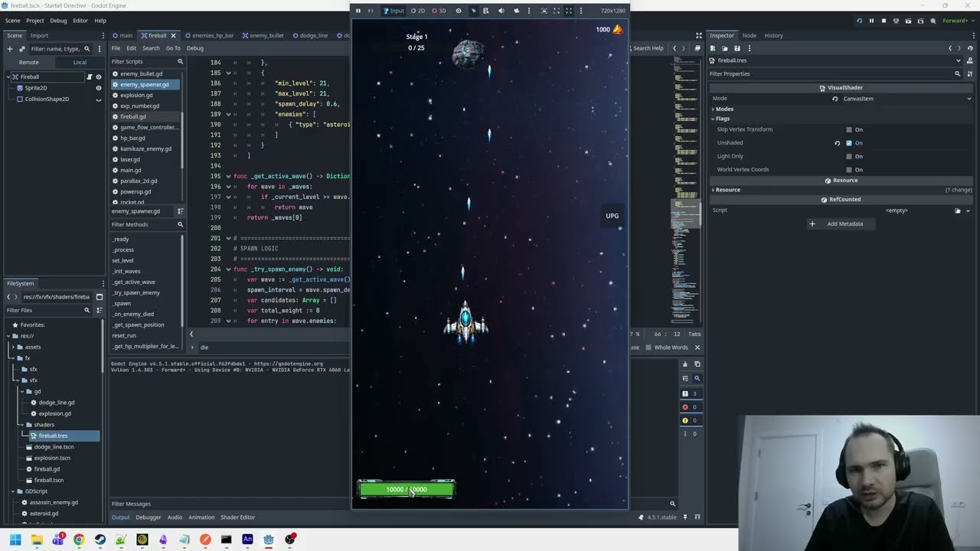Open the Fireball node's attached script

(x=90, y=77)
